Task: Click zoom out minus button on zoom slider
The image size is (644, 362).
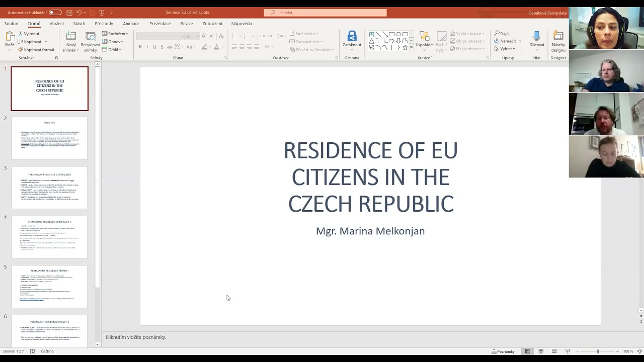Action: click(x=578, y=351)
